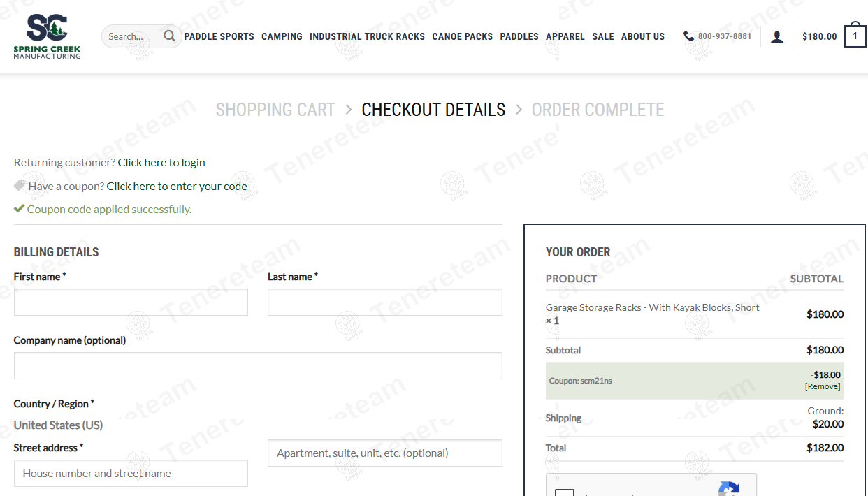
Task: Click the First name input field
Action: tap(131, 302)
